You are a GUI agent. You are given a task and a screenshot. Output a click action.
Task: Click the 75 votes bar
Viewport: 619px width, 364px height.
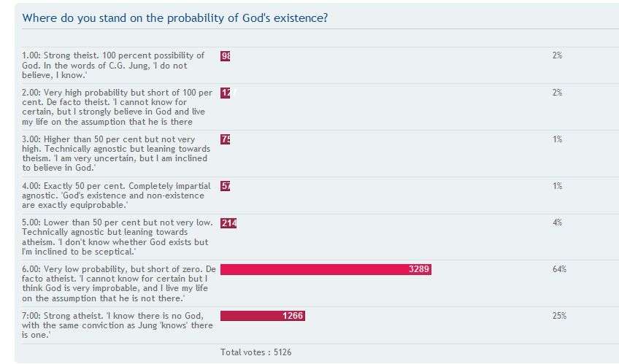click(226, 139)
